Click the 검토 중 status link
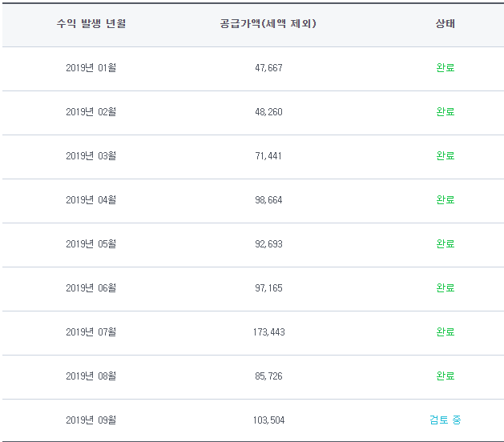The width and height of the screenshot is (504, 442). (x=445, y=420)
